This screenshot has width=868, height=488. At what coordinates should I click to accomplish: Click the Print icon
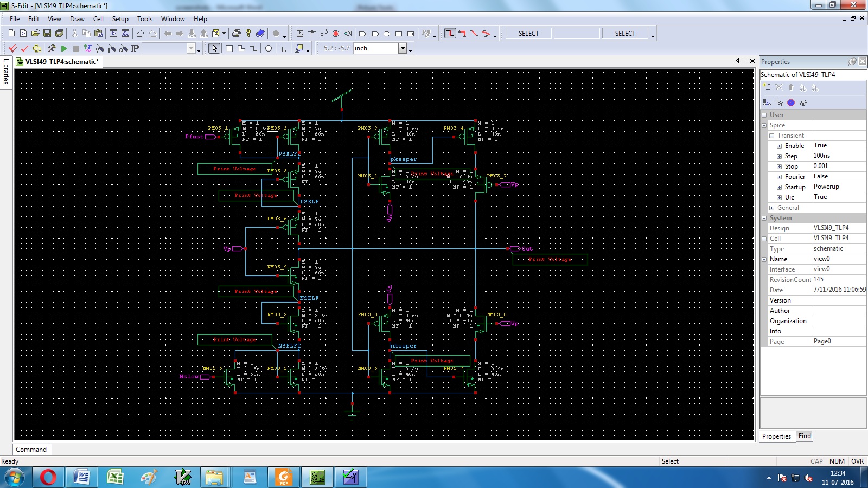point(236,34)
